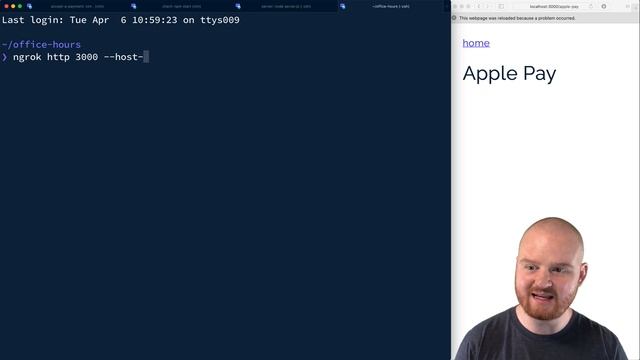Minimize the terminal with yellow button

click(13, 6)
